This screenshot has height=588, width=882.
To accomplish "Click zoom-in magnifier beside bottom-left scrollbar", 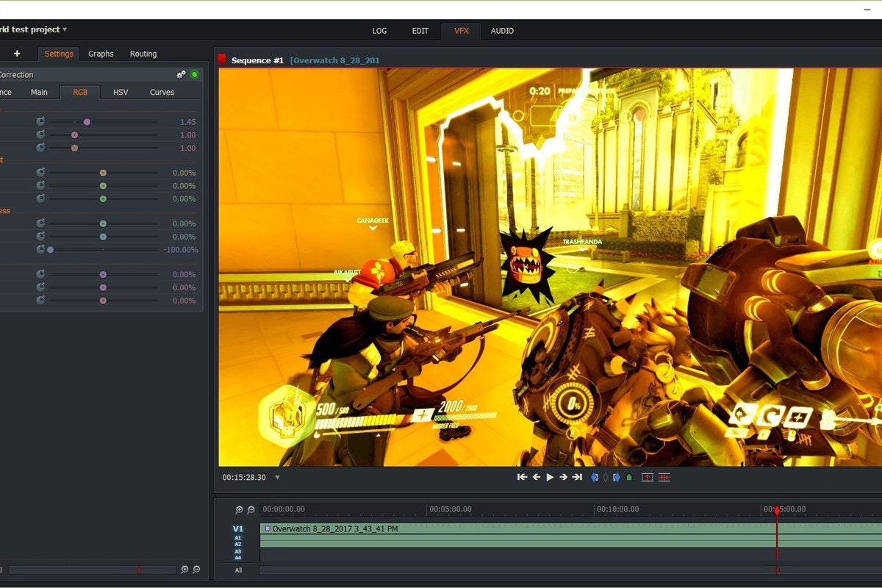I will 184,570.
